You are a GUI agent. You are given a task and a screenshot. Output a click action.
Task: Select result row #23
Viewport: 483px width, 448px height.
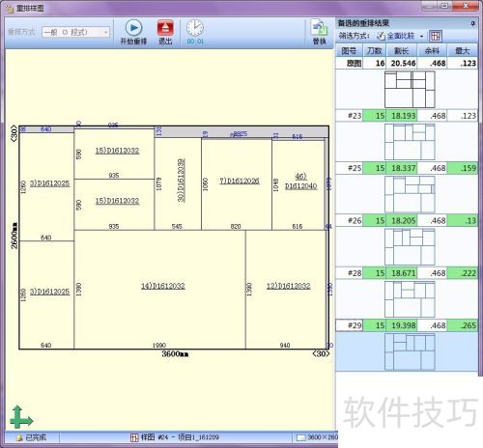(407, 116)
